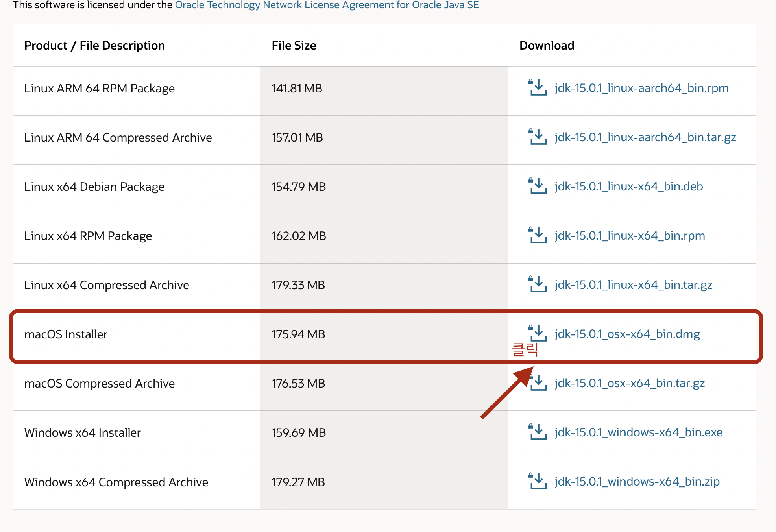Download jdk-15.0.1_linux-aarch64_bin.rpm link
The height and width of the screenshot is (532, 776).
click(x=641, y=88)
